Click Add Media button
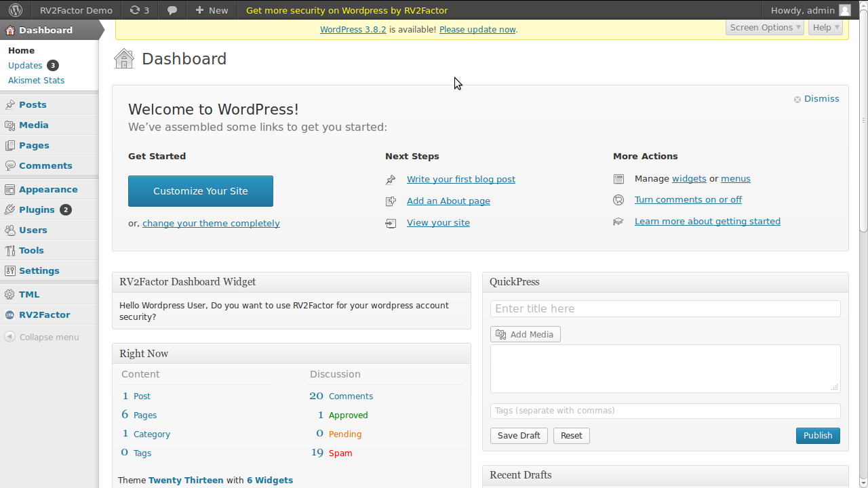The height and width of the screenshot is (488, 868). [526, 334]
